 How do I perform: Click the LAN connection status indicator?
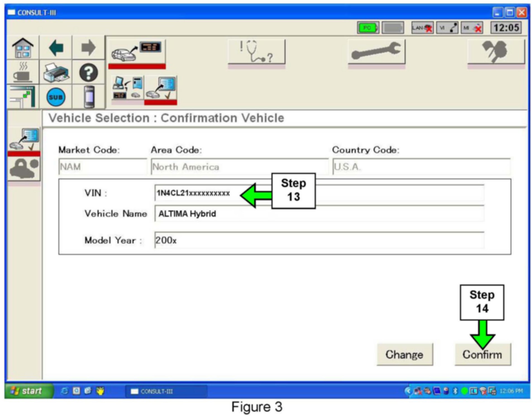click(422, 28)
